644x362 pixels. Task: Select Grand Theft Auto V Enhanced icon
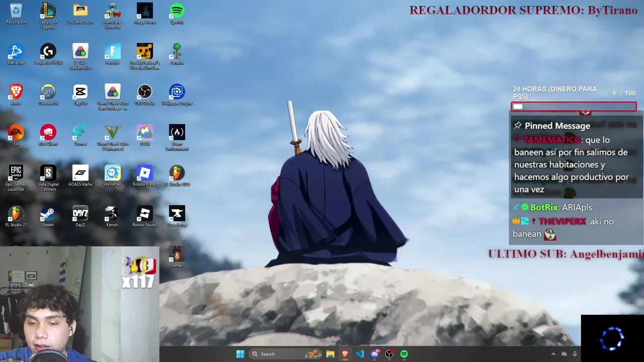113,138
